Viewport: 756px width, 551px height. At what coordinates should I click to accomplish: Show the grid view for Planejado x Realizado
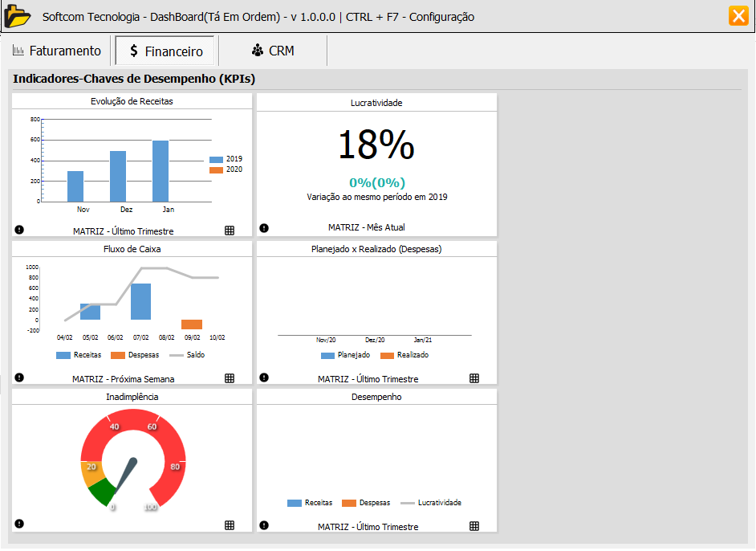[x=474, y=378]
